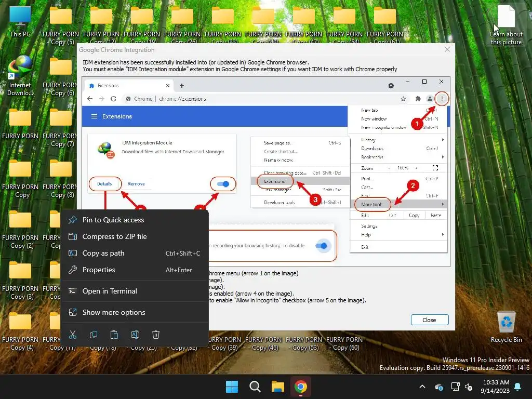
Task: Click Show more options
Action: [x=135, y=312]
